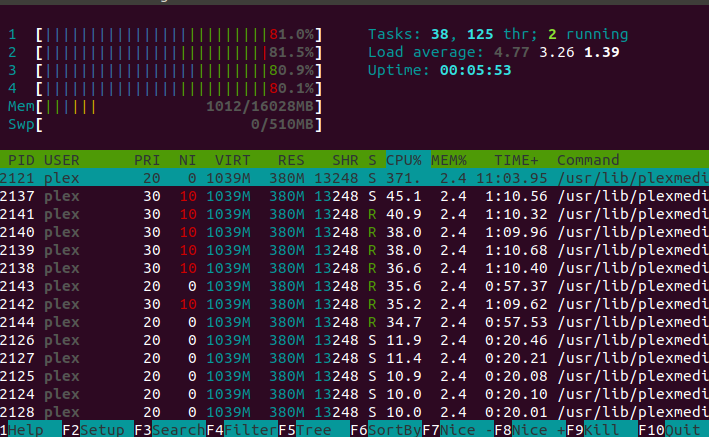The image size is (709, 437).
Task: Sort by the PRI column header
Action: 147,160
